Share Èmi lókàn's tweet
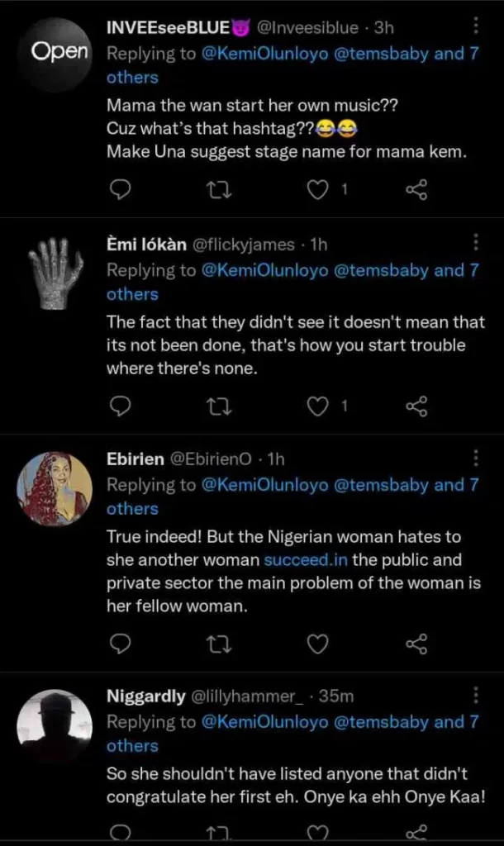 coord(416,406)
